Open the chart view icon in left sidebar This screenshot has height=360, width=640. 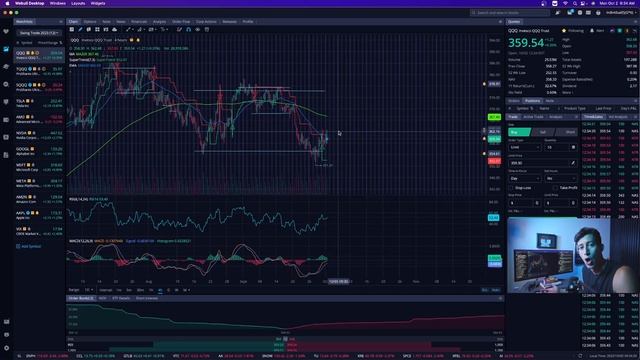pos(6,49)
